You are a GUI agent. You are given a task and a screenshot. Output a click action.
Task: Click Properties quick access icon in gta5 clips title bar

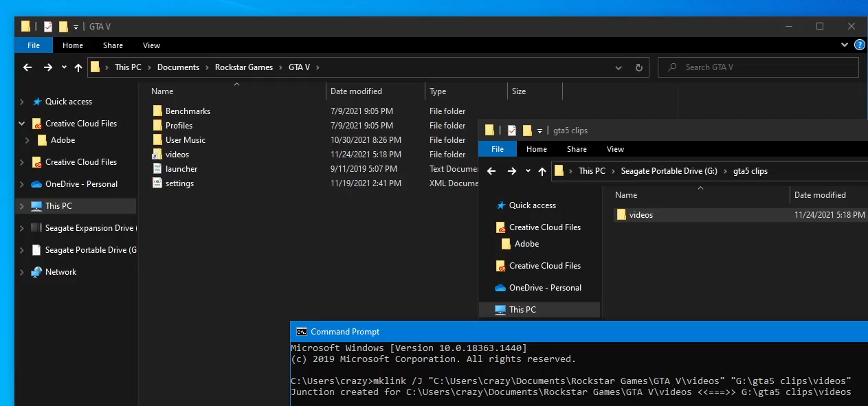tap(512, 131)
